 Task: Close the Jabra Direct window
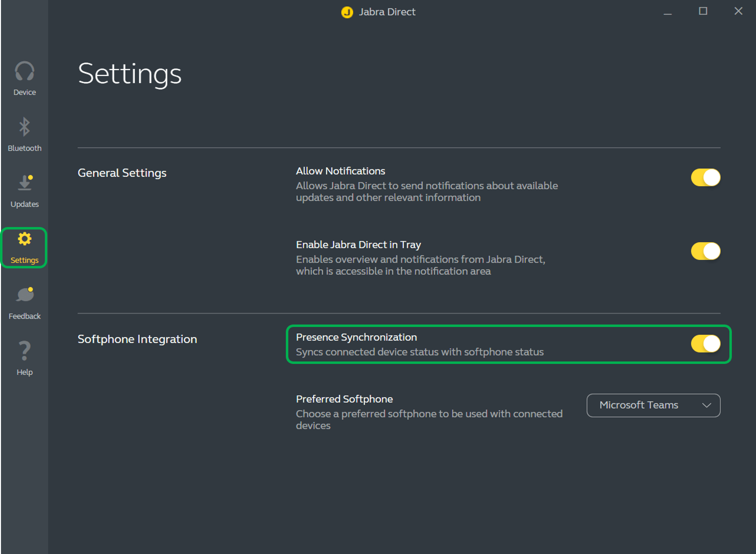coord(738,11)
